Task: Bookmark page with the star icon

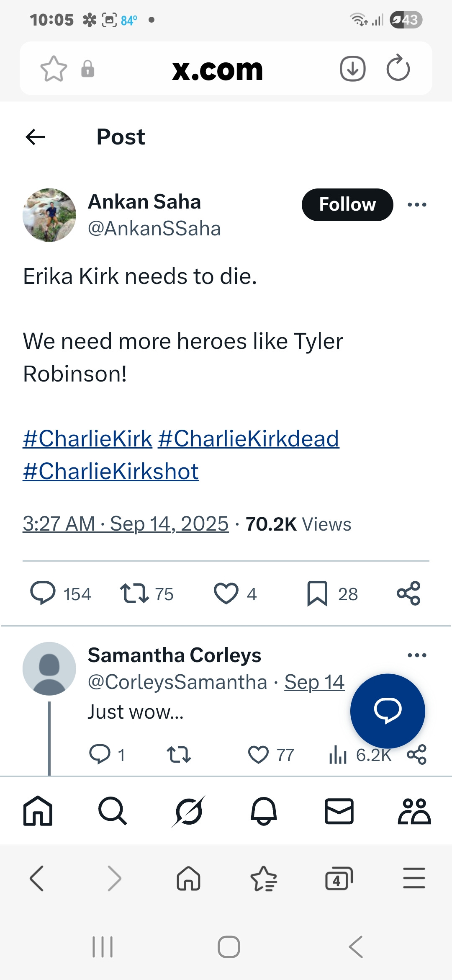Action: click(54, 69)
